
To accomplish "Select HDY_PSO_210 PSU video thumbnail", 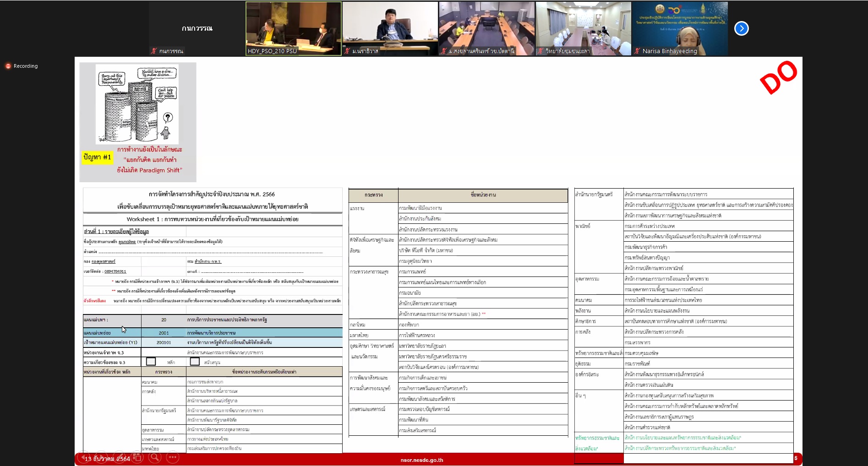I will click(293, 28).
